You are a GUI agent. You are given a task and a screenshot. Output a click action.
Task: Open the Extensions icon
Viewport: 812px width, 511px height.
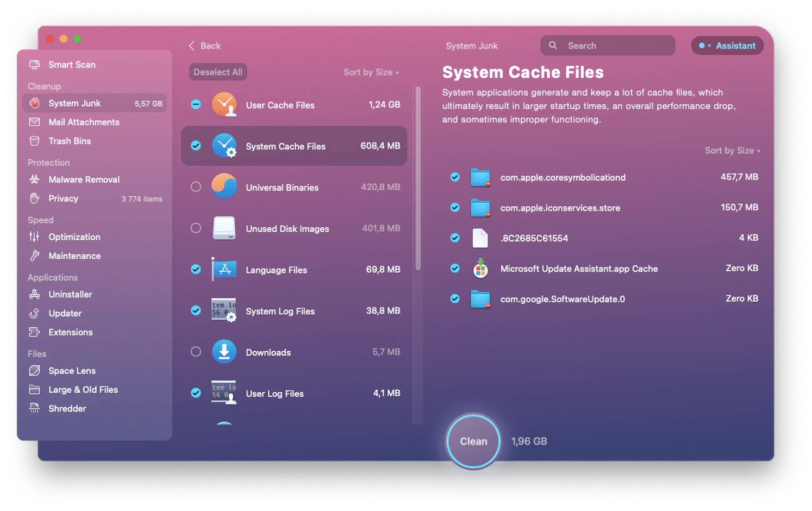(x=34, y=332)
